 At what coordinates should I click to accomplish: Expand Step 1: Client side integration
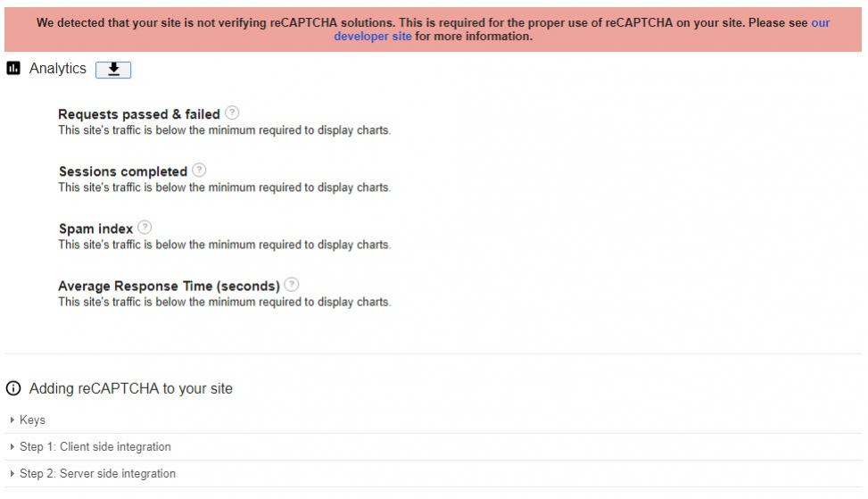[x=433, y=447]
